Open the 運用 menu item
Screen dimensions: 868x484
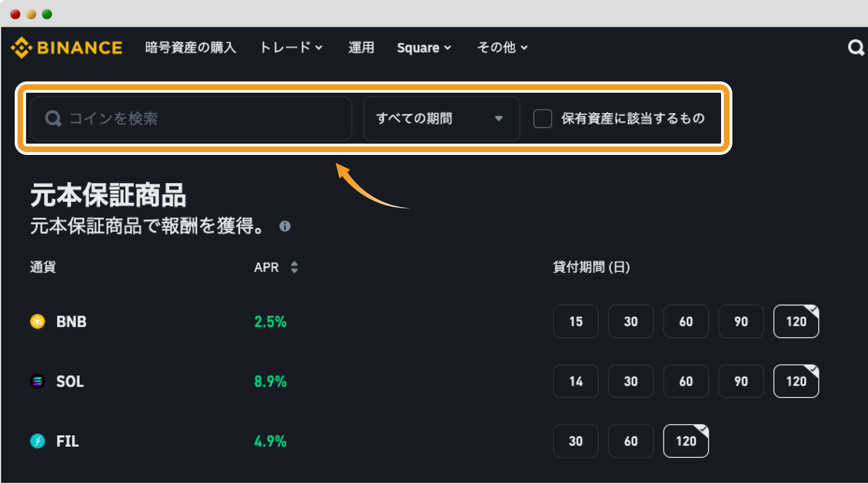tap(362, 47)
